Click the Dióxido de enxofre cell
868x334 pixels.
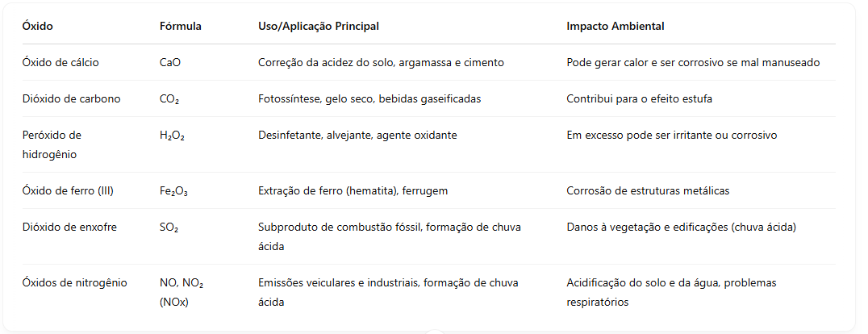69,227
